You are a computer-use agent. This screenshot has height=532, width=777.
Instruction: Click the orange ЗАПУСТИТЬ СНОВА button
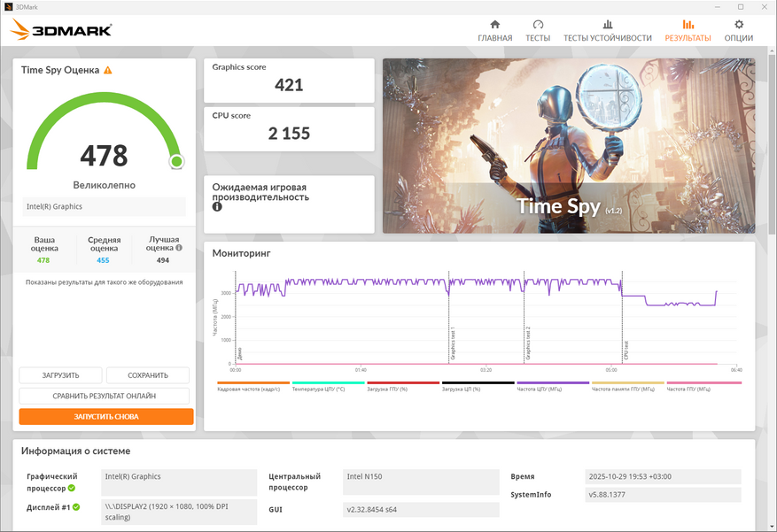(106, 416)
